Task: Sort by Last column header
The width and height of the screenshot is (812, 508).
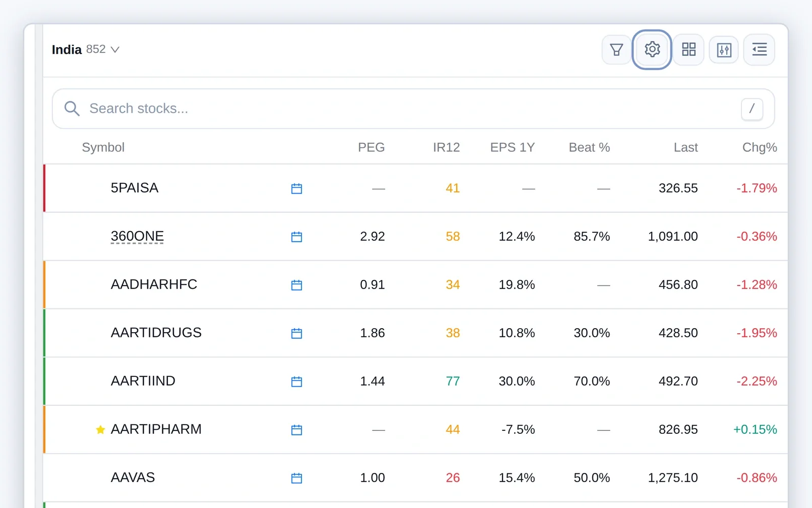Action: 686,147
